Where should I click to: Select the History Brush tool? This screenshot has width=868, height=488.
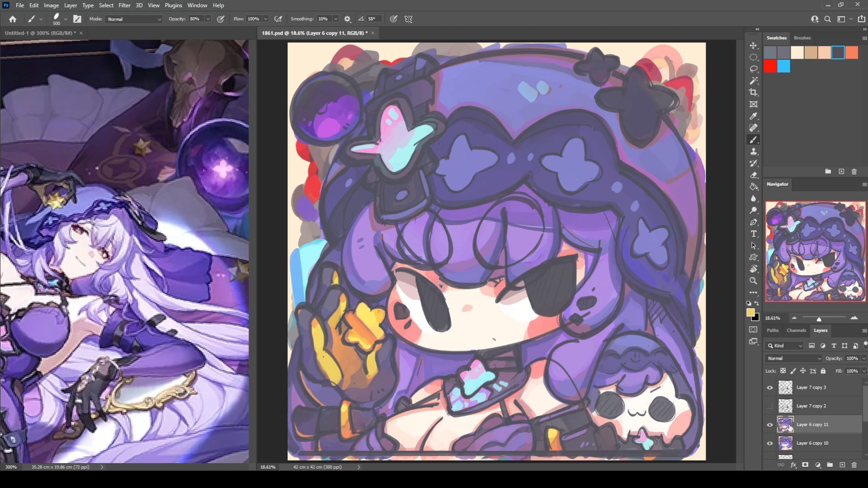click(x=753, y=163)
